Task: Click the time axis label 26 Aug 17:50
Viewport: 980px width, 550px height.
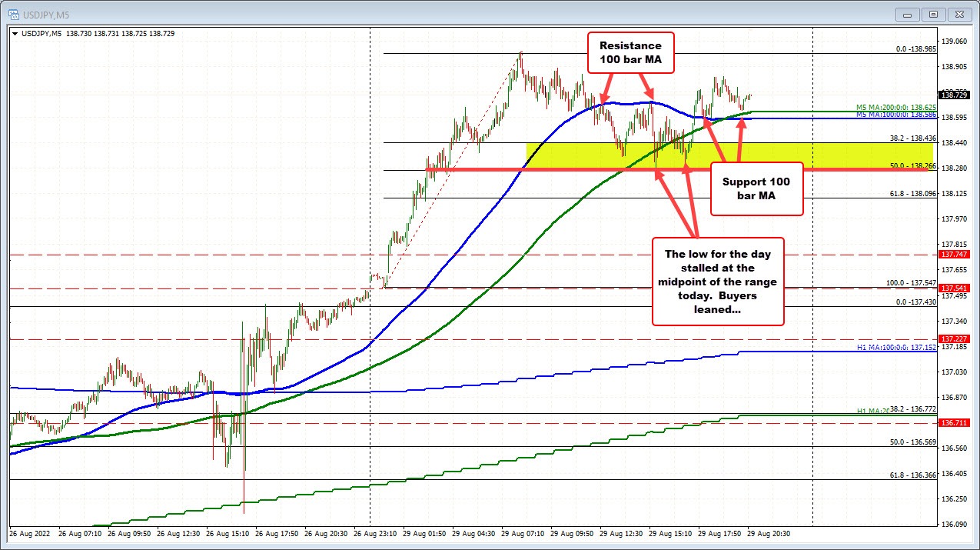Action: pos(277,532)
